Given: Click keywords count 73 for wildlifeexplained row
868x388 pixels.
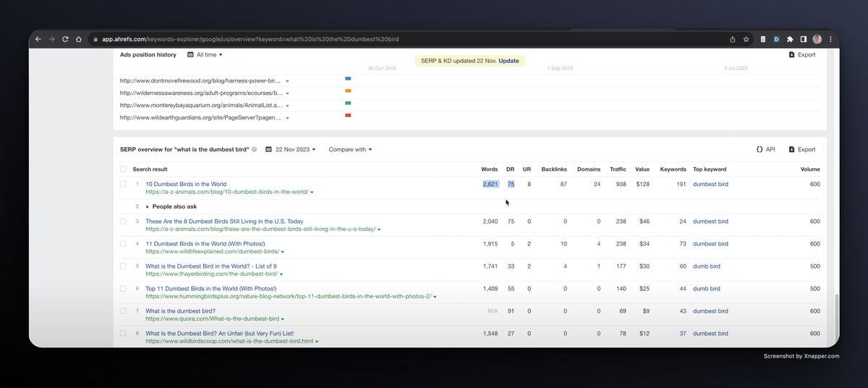Looking at the screenshot, I should point(683,244).
